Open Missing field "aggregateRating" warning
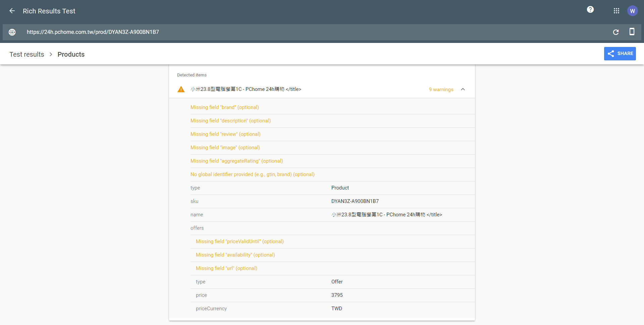This screenshot has width=644, height=325. [x=236, y=161]
